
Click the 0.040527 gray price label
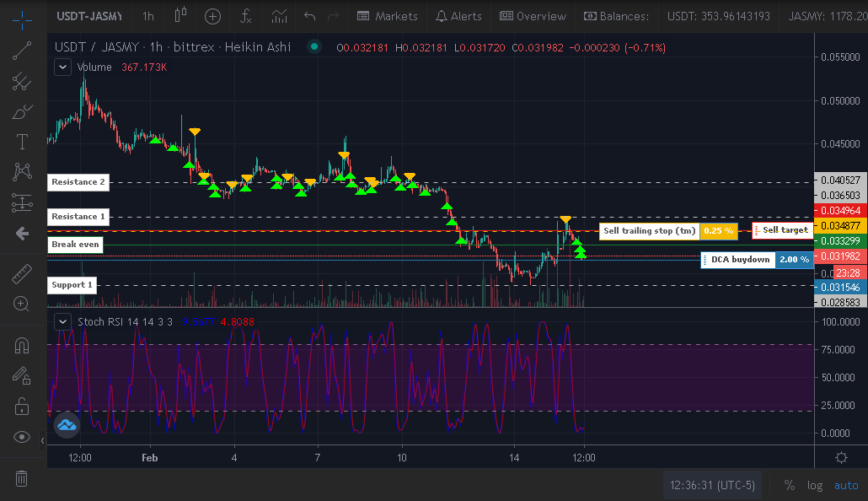click(840, 180)
